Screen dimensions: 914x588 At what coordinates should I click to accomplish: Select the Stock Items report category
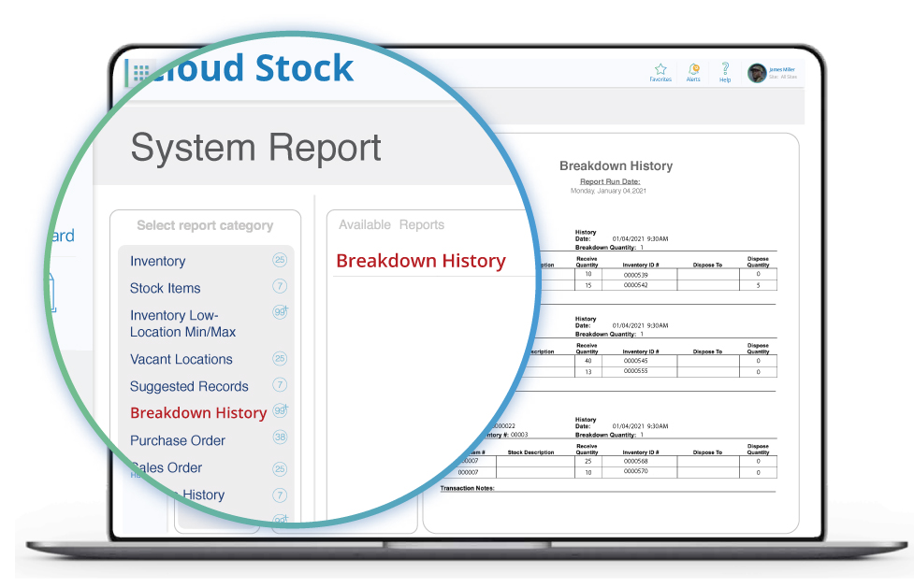pyautogui.click(x=165, y=288)
